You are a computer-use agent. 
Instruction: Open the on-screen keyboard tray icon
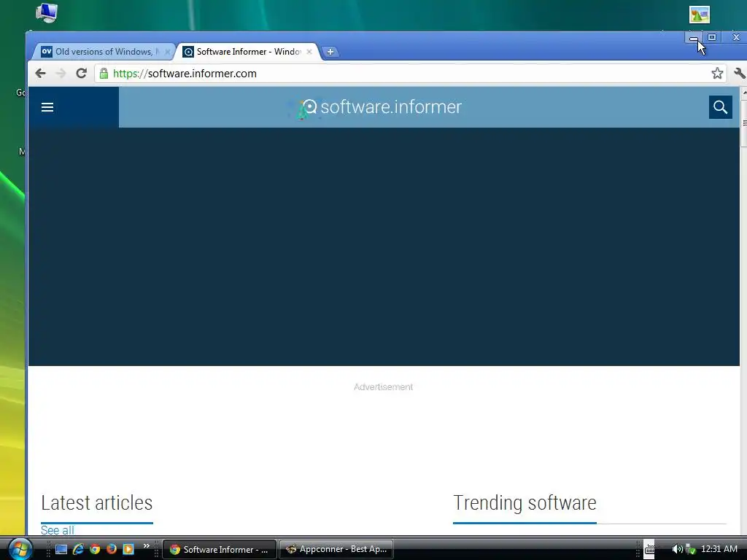[649, 549]
